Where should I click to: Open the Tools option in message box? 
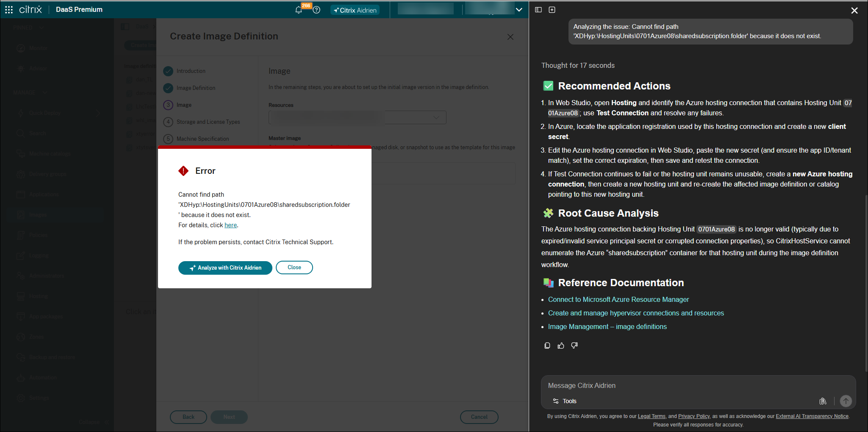565,401
